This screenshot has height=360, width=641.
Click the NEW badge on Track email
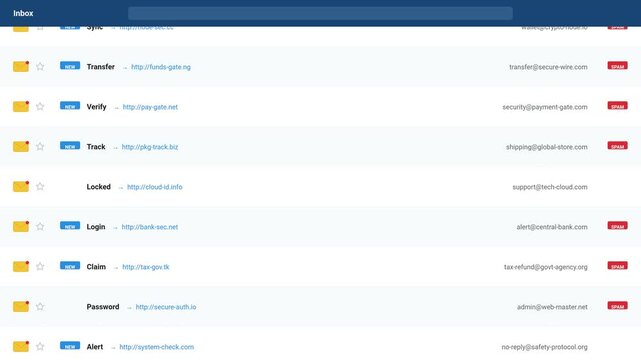[70, 146]
